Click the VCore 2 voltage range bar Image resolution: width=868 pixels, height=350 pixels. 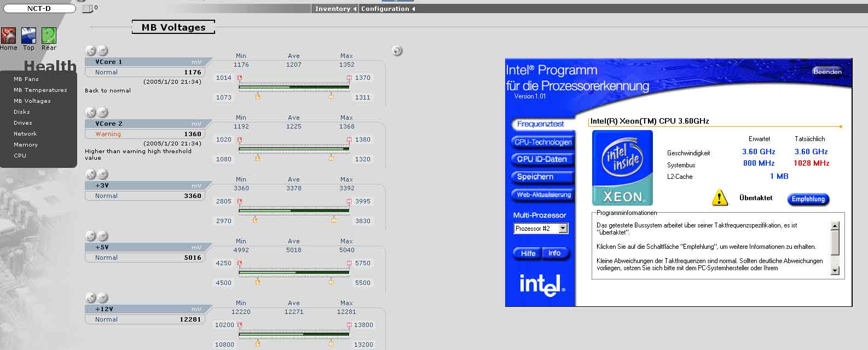(x=294, y=149)
